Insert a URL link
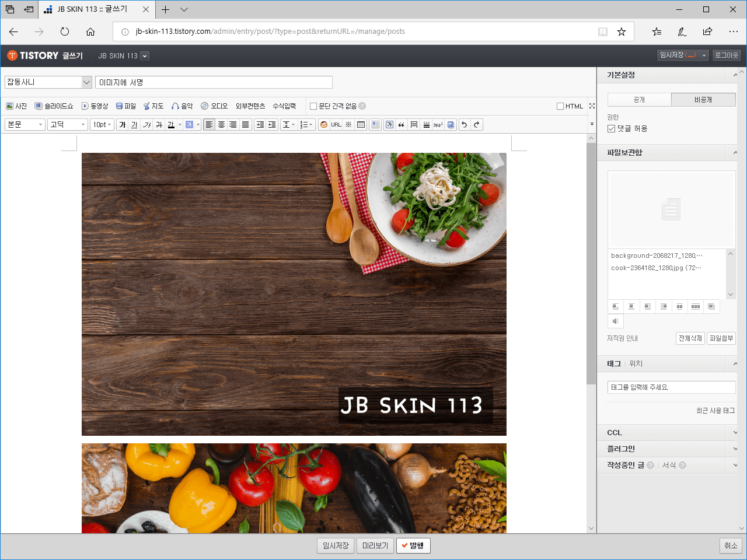The width and height of the screenshot is (747, 560). [x=336, y=125]
